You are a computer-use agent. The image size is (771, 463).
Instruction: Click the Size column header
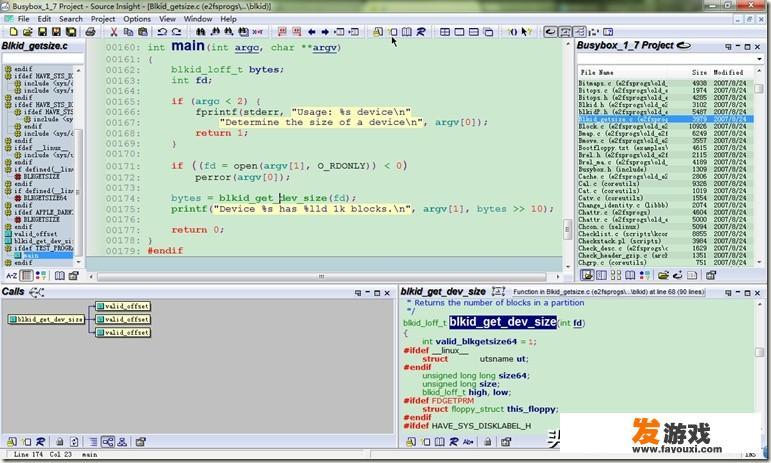699,72
